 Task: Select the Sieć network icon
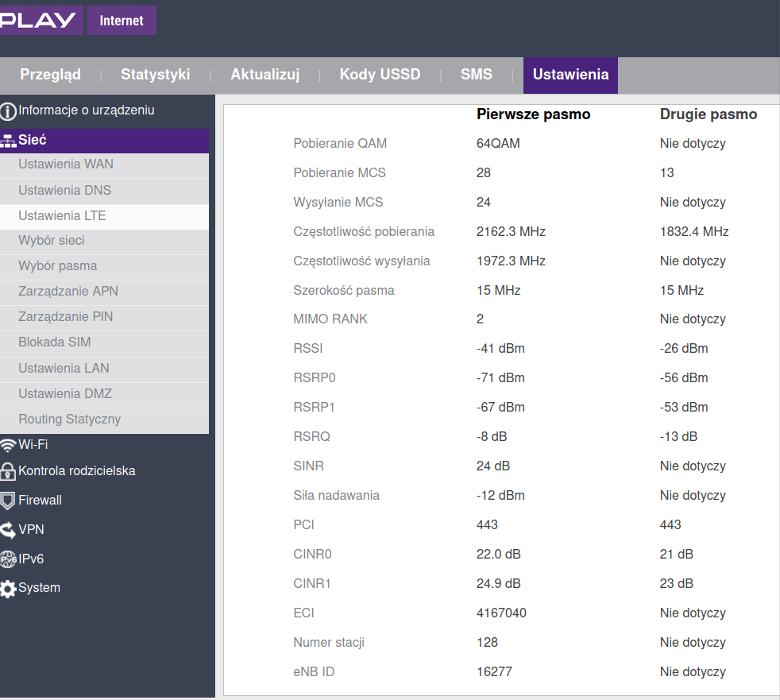[9, 140]
